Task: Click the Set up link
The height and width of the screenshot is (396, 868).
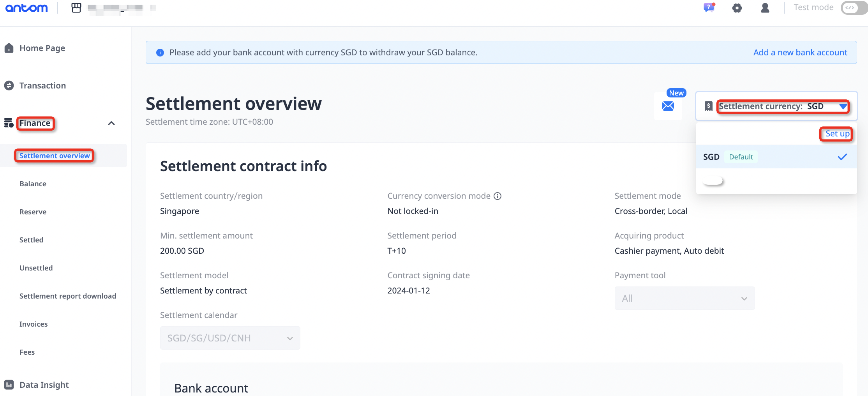Action: (x=837, y=134)
